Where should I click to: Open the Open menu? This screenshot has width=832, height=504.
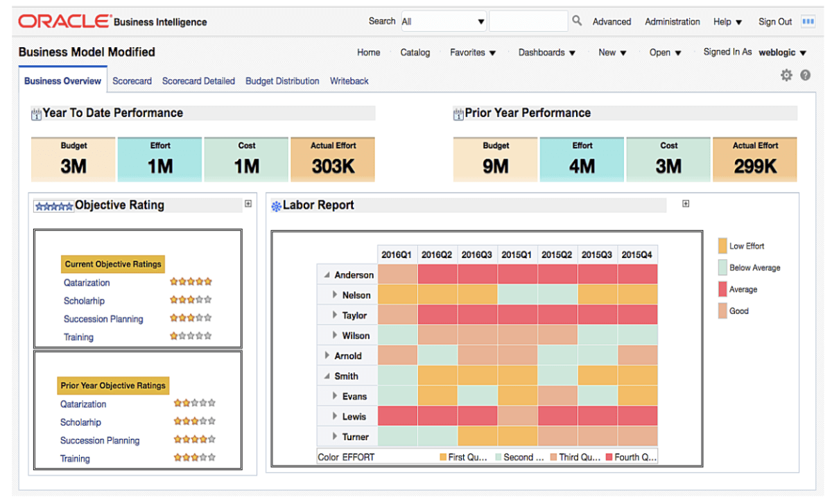coord(666,53)
